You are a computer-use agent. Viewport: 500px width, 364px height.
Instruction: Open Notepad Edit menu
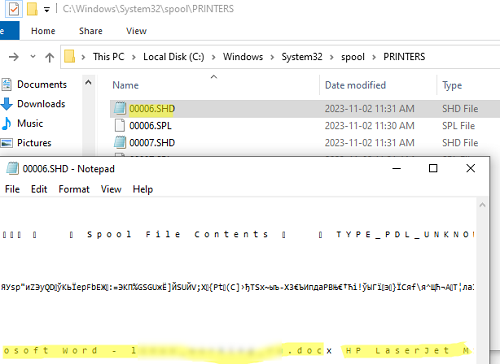coord(39,189)
